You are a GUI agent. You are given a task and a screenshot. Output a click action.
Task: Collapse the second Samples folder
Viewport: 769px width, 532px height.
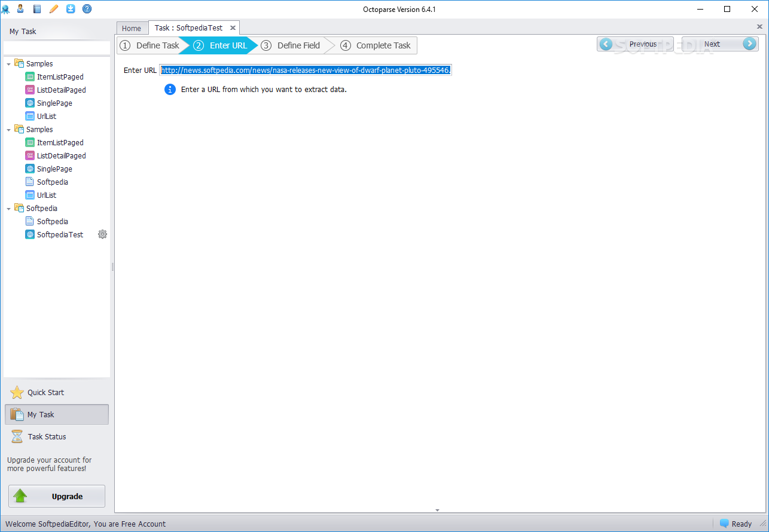coord(8,130)
